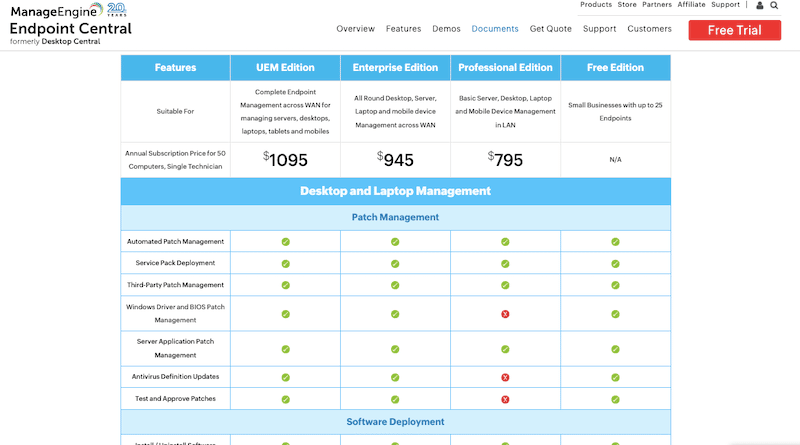This screenshot has width=800, height=445.
Task: Click the Annual Subscription Price row label
Action: (x=176, y=160)
